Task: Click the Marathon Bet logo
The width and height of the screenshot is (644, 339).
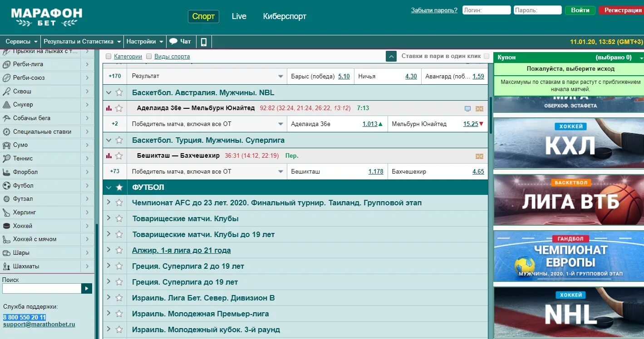Action: point(47,17)
